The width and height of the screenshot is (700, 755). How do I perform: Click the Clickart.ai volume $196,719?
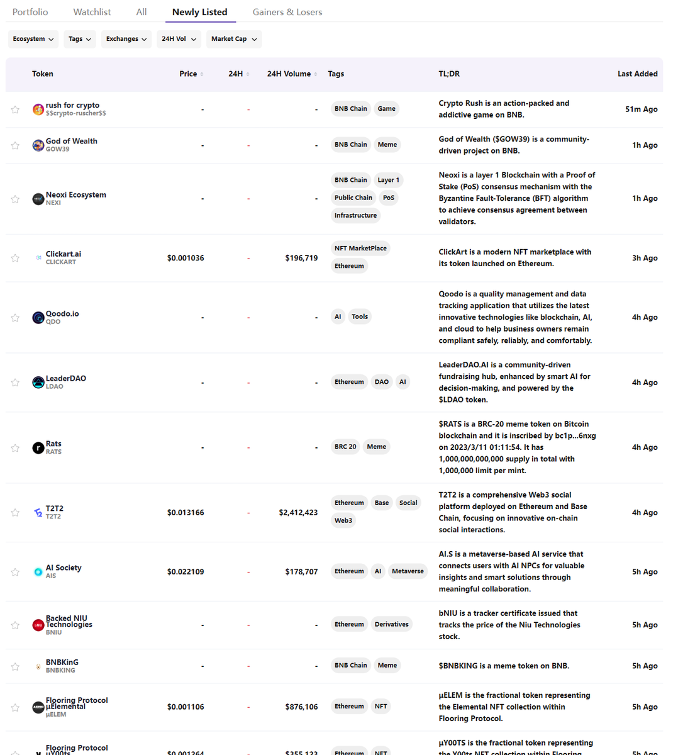pos(301,258)
